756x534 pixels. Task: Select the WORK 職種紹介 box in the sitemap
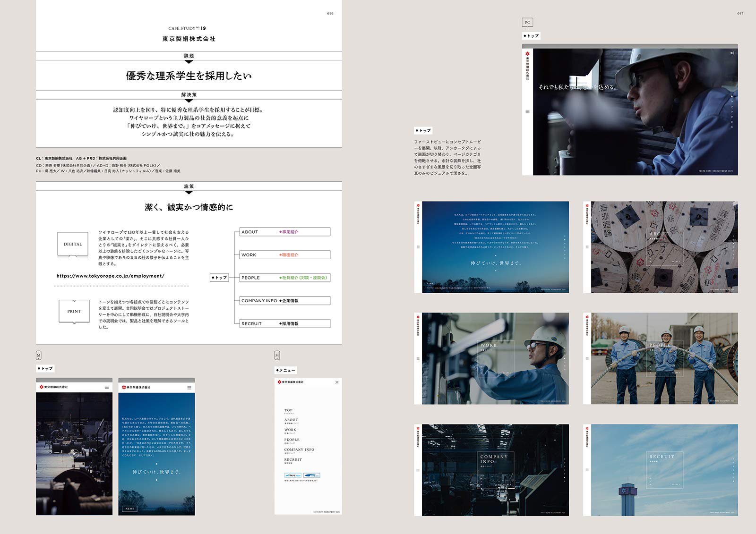[x=285, y=255]
